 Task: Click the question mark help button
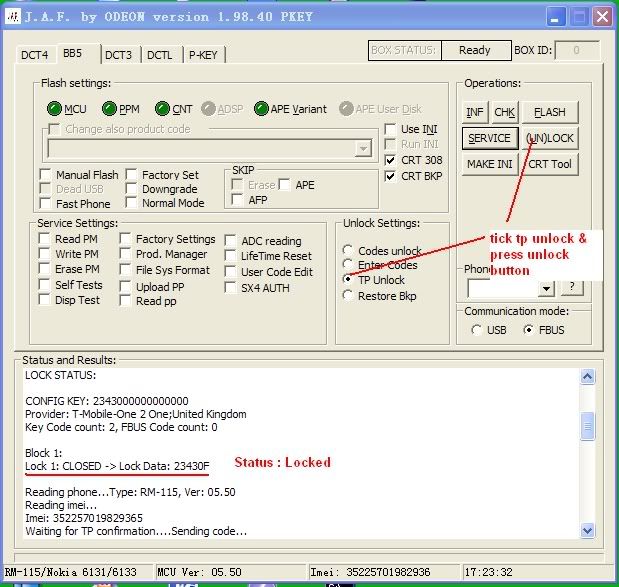click(572, 287)
